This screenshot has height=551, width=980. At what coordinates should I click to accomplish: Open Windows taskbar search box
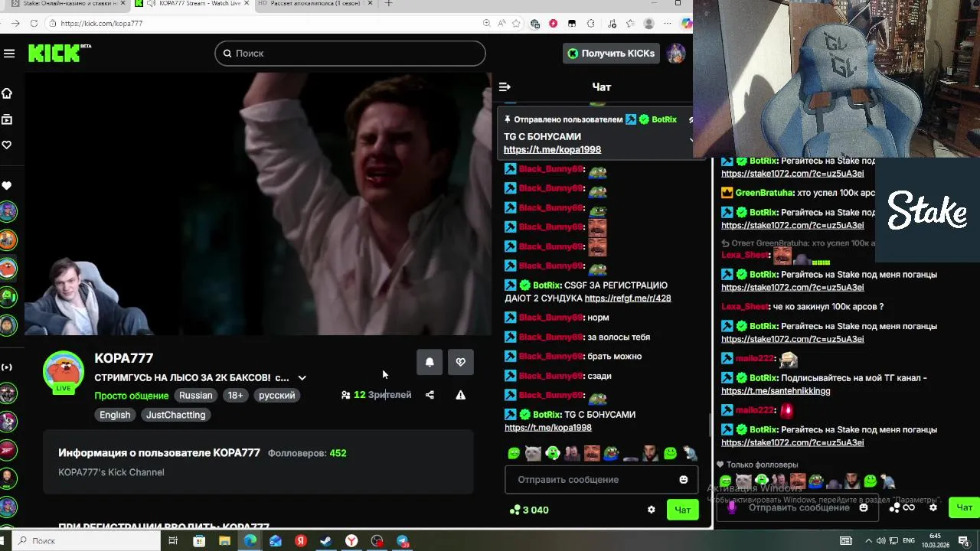[84, 541]
